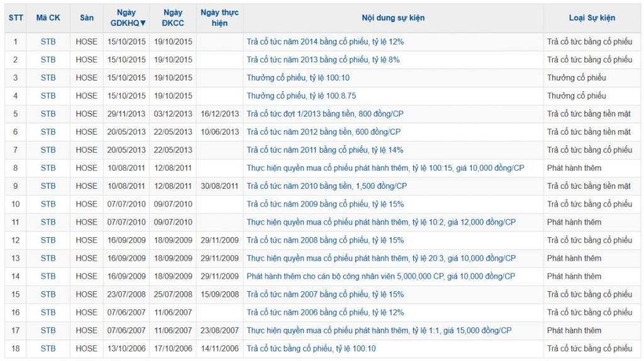Open employee share issuance 5,000,000 CP event
The width and height of the screenshot is (644, 361).
(380, 276)
